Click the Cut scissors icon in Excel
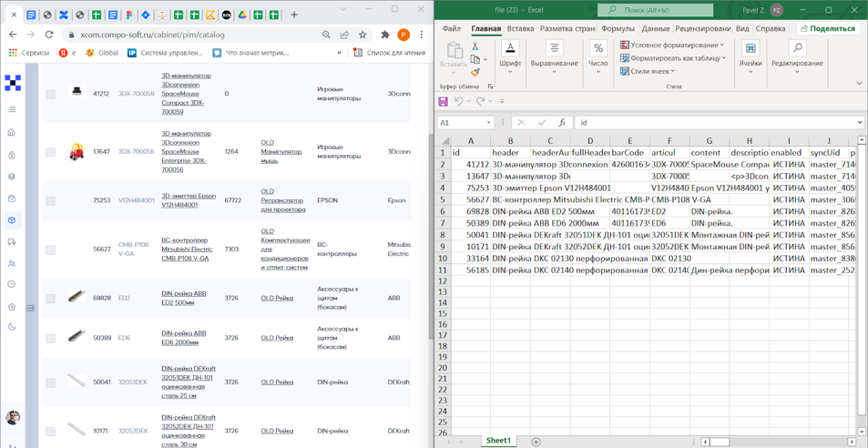The height and width of the screenshot is (448, 868). (475, 46)
